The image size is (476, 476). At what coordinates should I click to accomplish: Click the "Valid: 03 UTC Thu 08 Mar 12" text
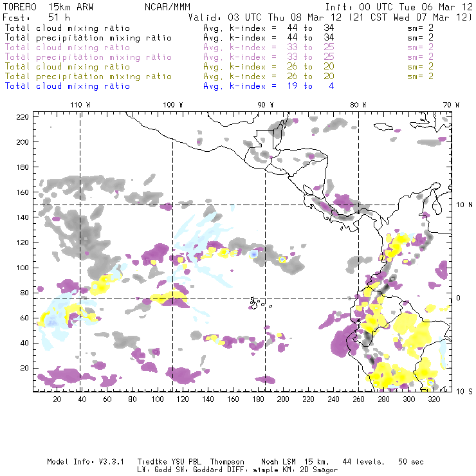(265, 17)
